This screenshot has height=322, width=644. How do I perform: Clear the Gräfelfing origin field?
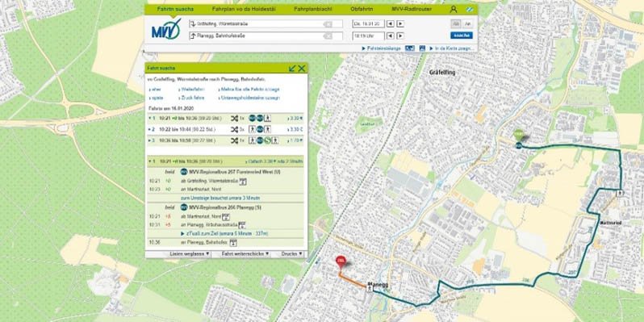pos(328,24)
